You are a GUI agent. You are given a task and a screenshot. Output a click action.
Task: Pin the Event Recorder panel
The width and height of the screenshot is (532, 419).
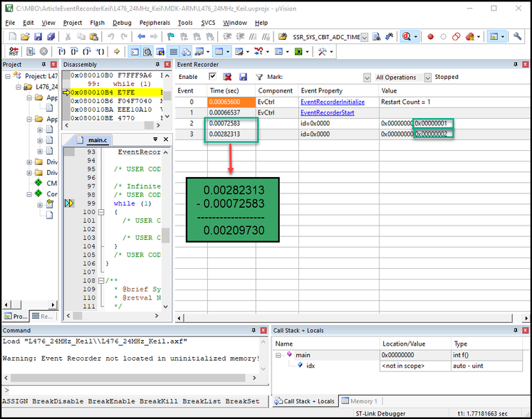point(515,65)
